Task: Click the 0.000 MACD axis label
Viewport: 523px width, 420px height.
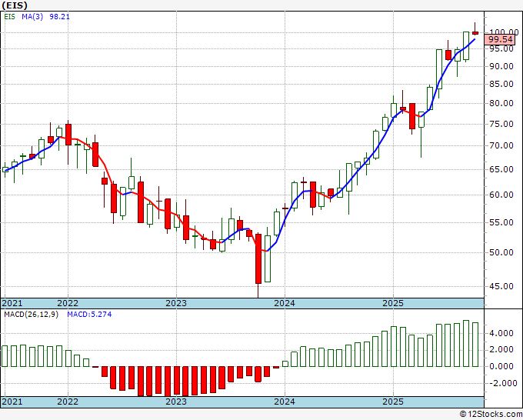Action: click(501, 366)
